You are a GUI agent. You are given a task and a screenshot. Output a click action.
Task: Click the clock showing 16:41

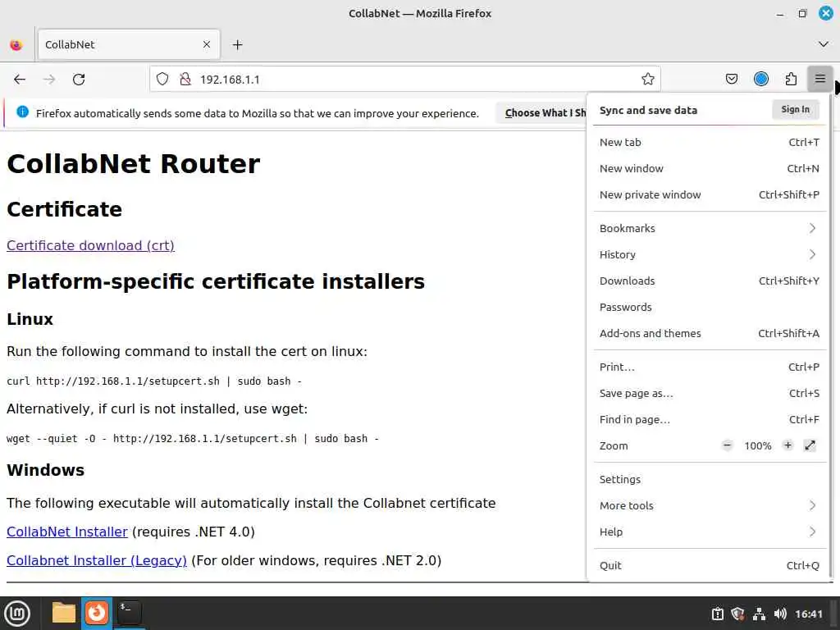808,614
